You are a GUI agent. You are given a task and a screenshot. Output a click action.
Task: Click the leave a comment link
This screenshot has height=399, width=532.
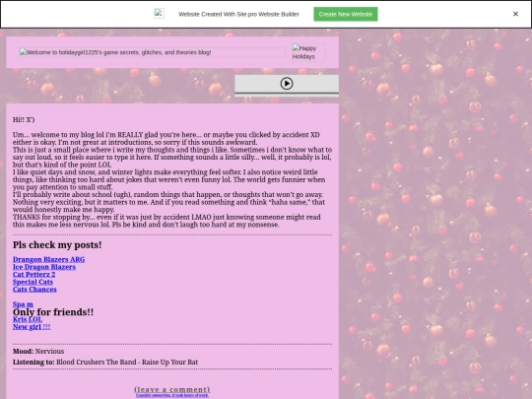coord(172,389)
